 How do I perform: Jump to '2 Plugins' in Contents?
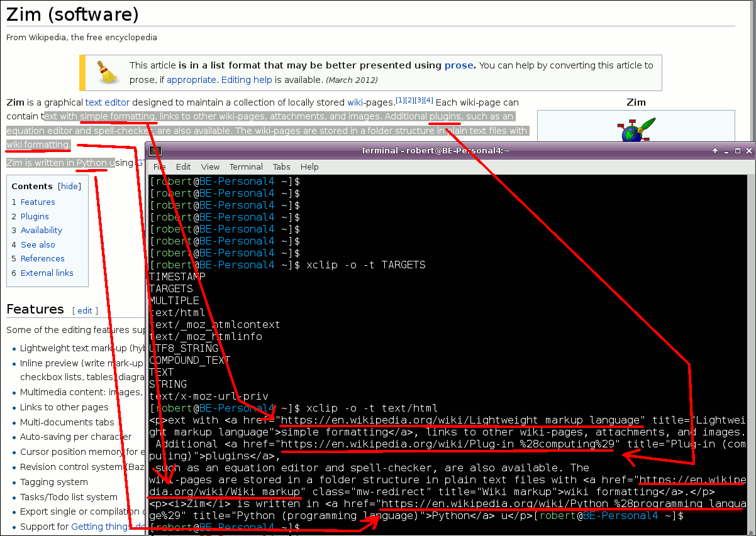coord(30,216)
